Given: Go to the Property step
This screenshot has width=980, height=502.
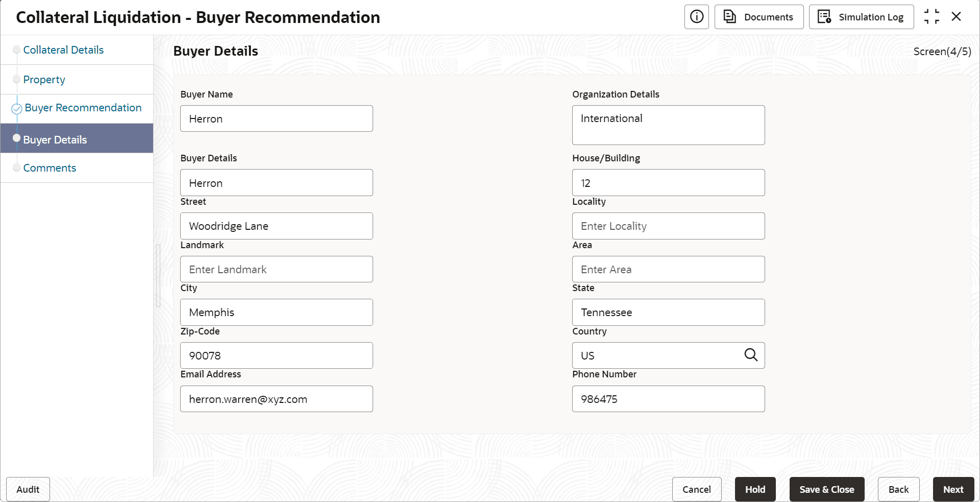Looking at the screenshot, I should point(44,80).
